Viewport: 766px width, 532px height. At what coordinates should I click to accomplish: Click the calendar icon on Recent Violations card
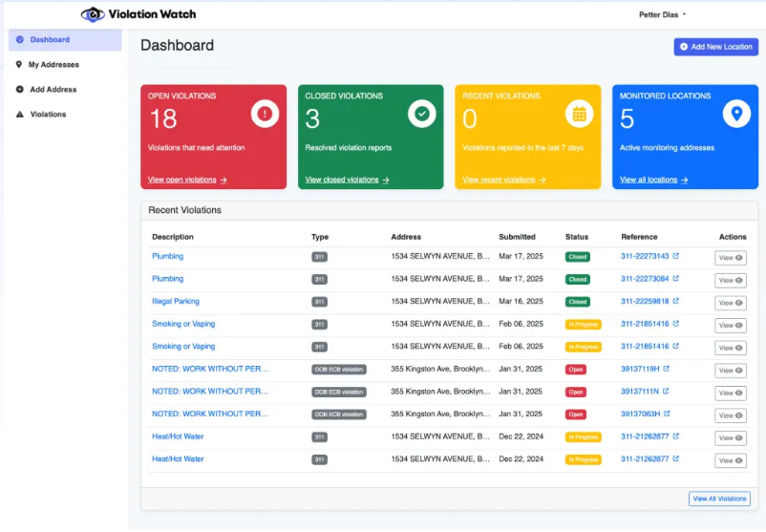[x=580, y=114]
